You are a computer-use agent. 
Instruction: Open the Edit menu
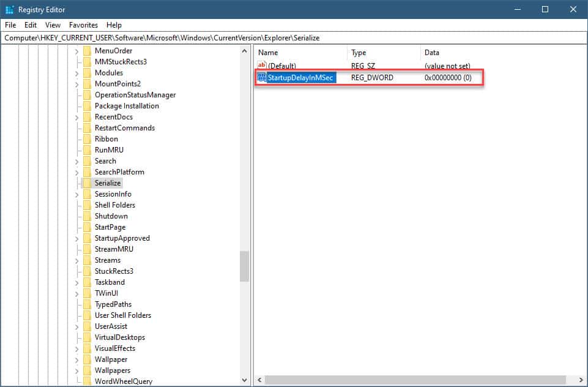pos(31,24)
